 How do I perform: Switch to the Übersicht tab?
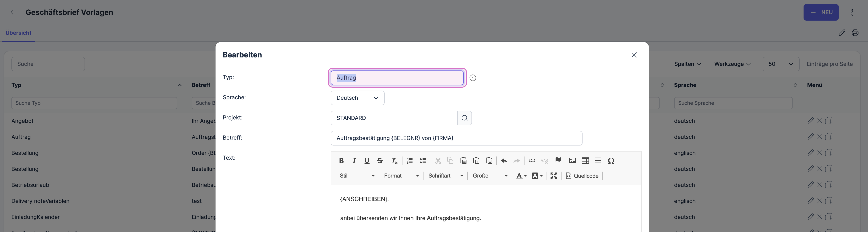coord(19,33)
